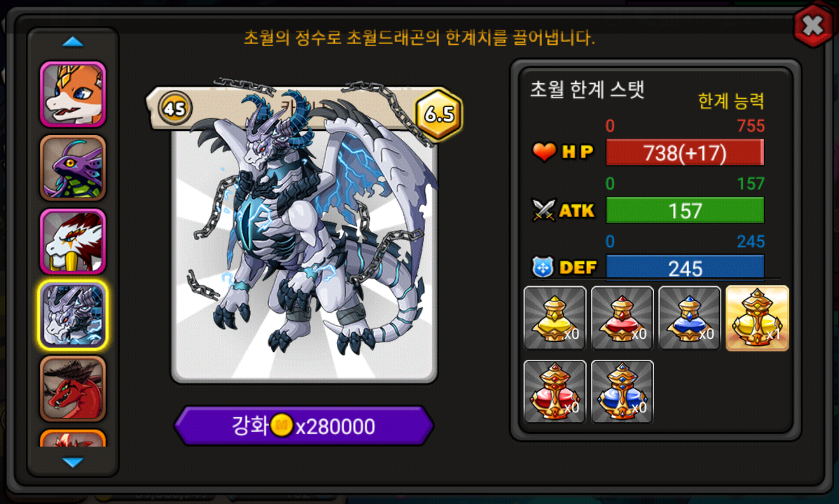Image resolution: width=839 pixels, height=504 pixels.
Task: Select the small red essence potion
Action: click(623, 318)
